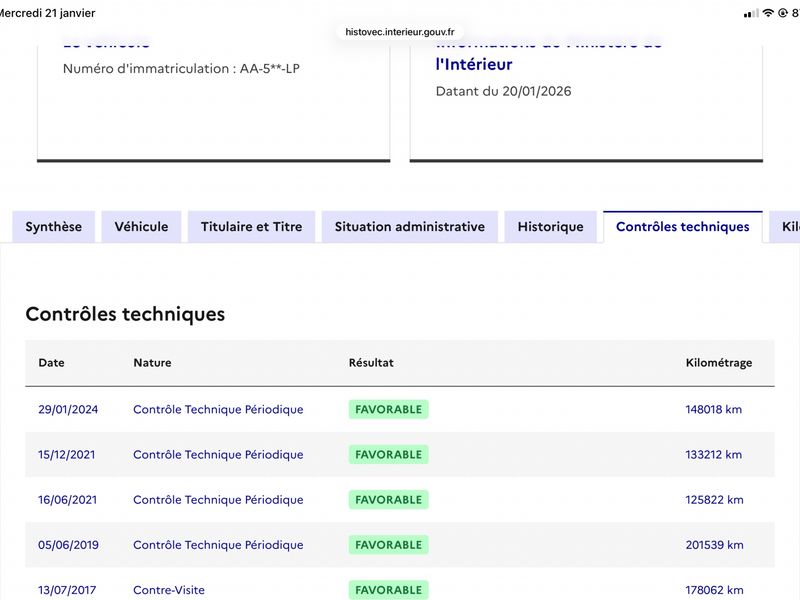Switch to the Synthèse tab
800x600 pixels.
coord(54,227)
